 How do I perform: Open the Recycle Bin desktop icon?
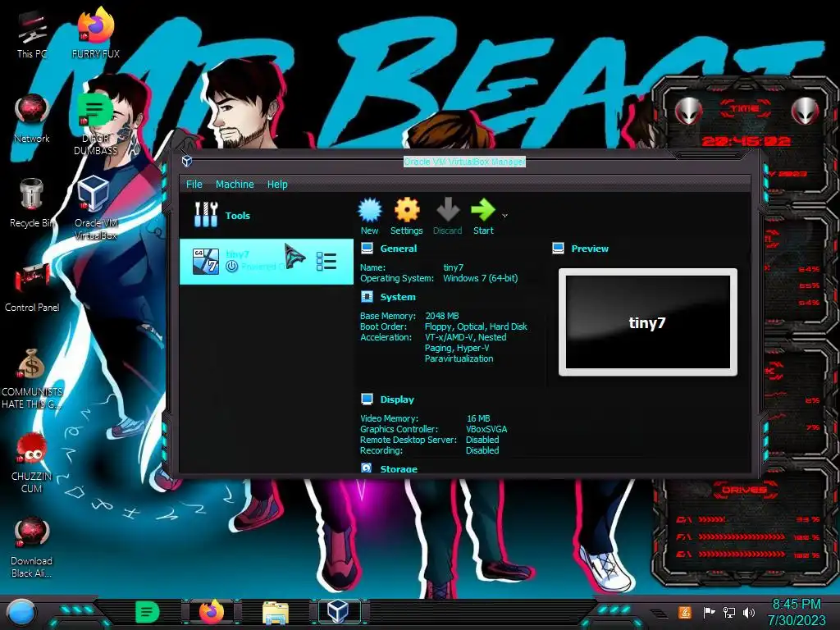(x=32, y=203)
